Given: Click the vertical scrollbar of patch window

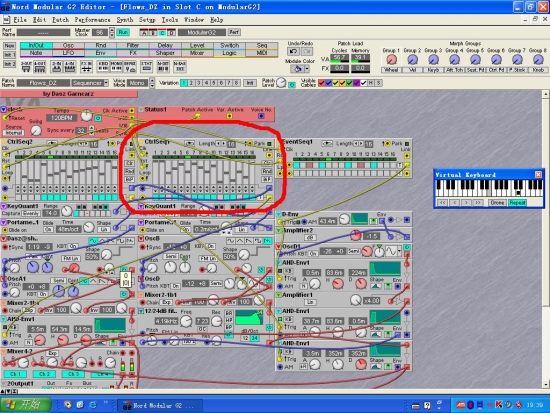Looking at the screenshot, I should click(x=545, y=239).
